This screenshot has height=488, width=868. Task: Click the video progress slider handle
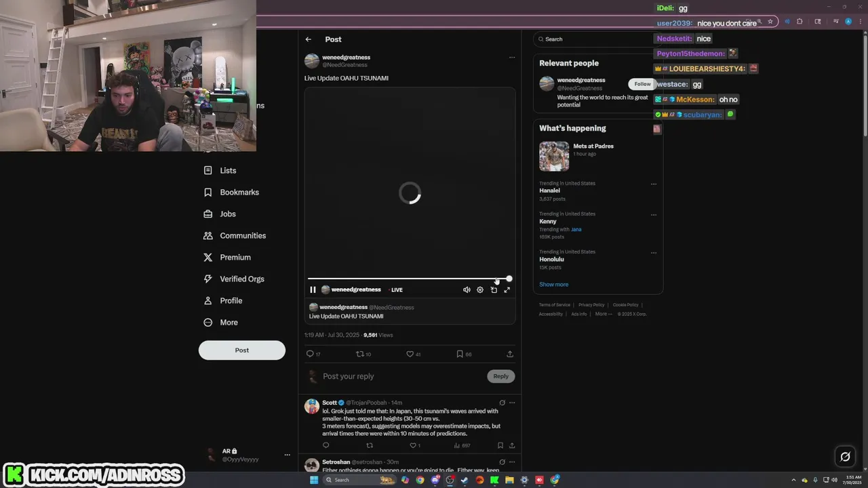(509, 279)
